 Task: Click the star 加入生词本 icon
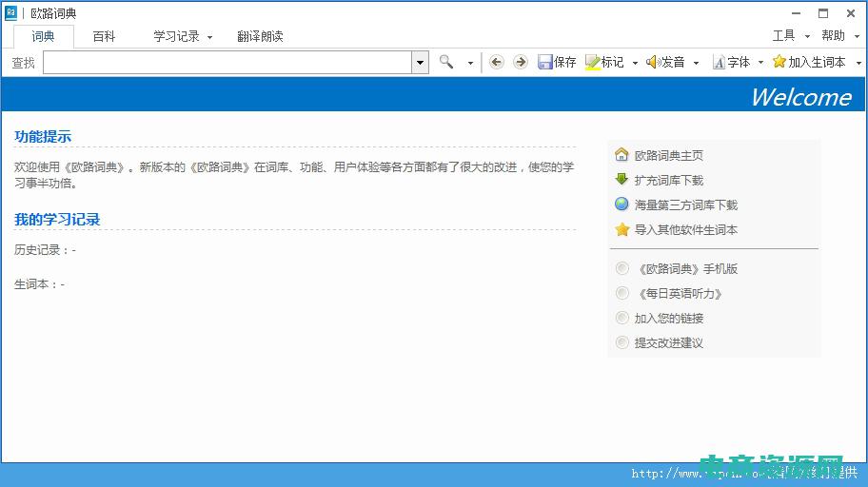779,62
